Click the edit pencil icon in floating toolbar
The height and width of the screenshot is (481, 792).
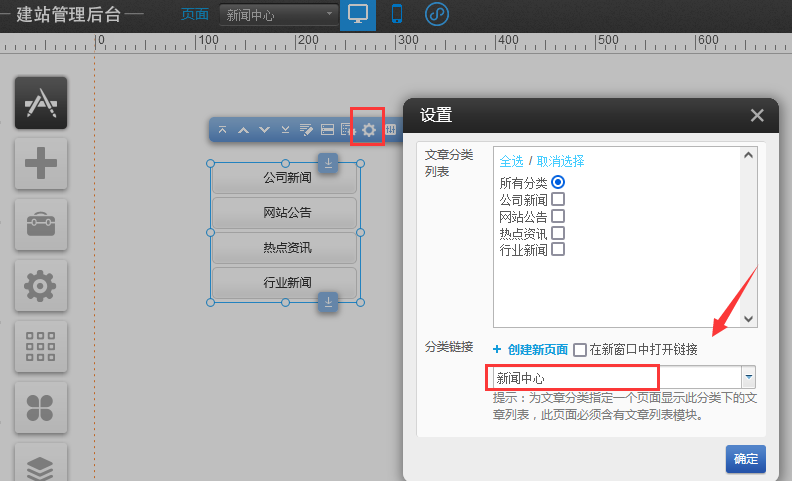coord(306,130)
